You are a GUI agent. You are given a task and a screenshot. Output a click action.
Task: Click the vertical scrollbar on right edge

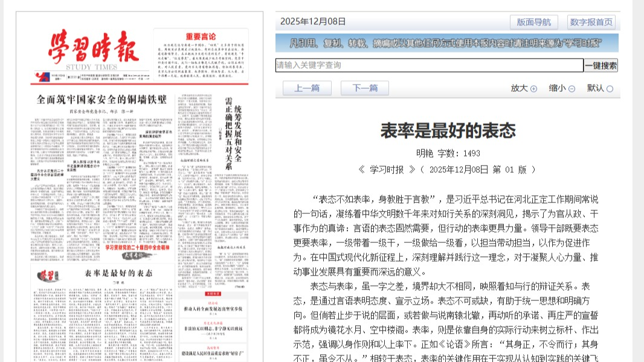click(x=638, y=181)
